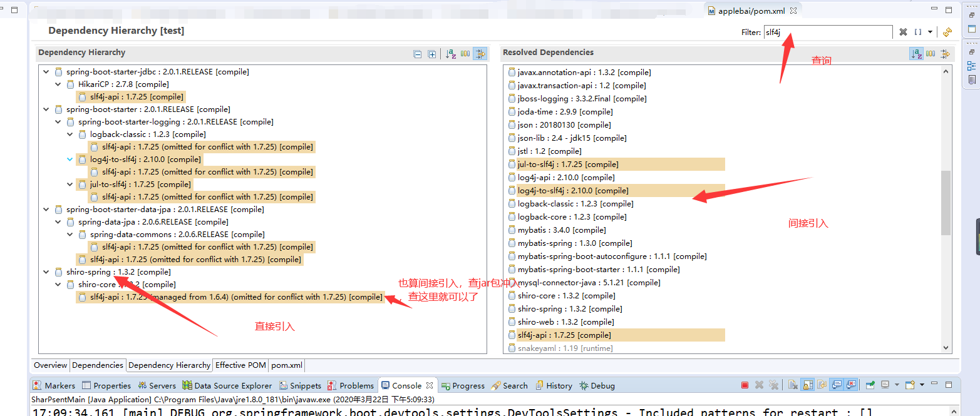
Task: Show group IDs in Dependency Hierarchy
Action: [x=465, y=54]
